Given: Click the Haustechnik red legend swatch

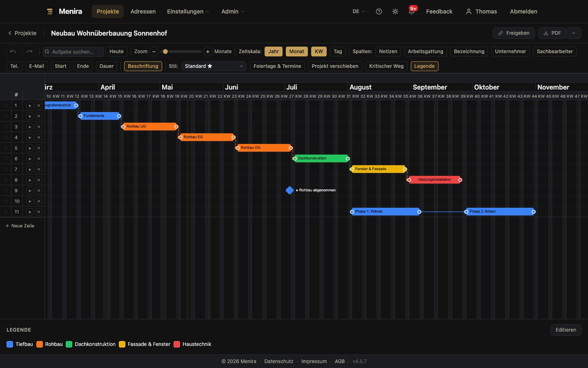Looking at the screenshot, I should pos(177,344).
